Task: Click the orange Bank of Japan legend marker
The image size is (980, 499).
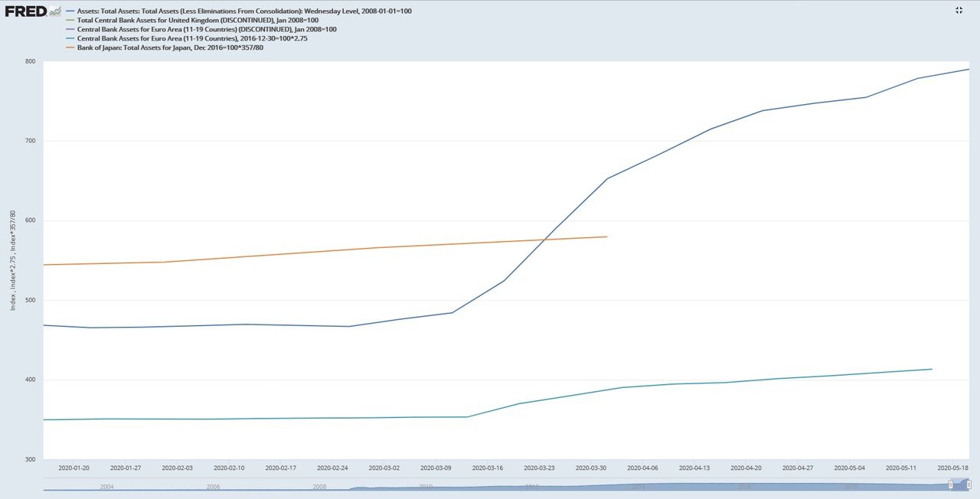Action: (x=70, y=47)
